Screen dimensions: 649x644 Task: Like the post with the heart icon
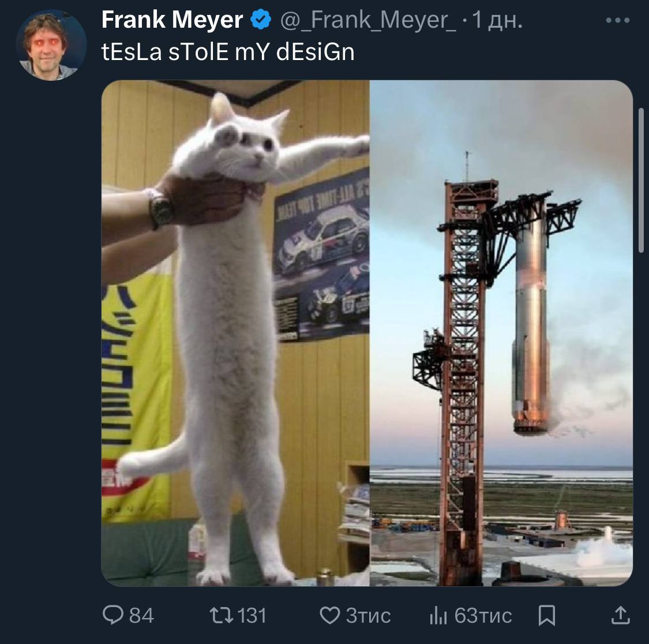[329, 615]
